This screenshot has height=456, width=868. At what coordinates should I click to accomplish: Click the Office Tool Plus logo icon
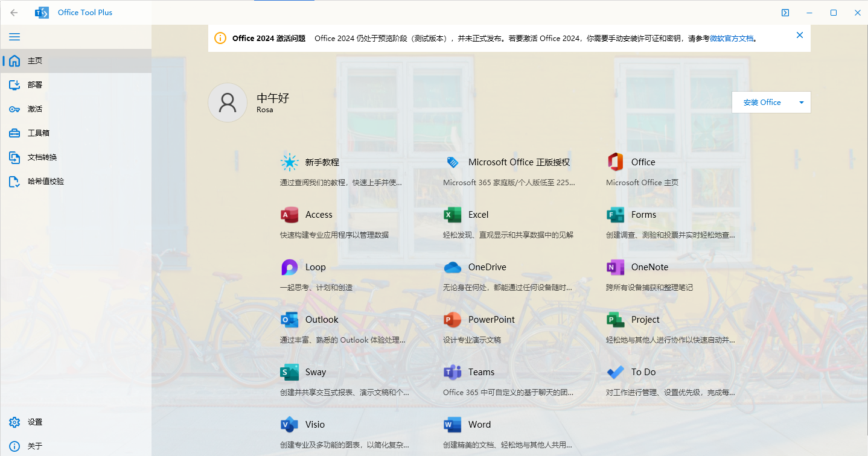(x=42, y=13)
